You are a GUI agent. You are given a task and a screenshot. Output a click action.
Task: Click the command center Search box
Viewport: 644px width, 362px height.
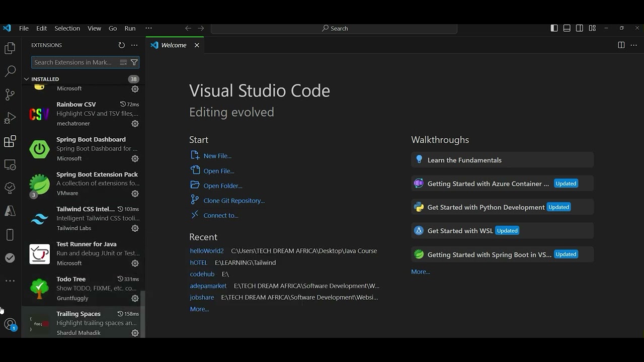(x=334, y=29)
